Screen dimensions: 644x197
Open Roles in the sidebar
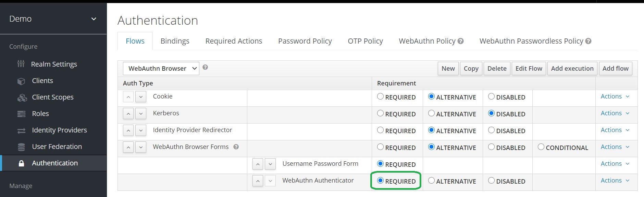click(40, 114)
